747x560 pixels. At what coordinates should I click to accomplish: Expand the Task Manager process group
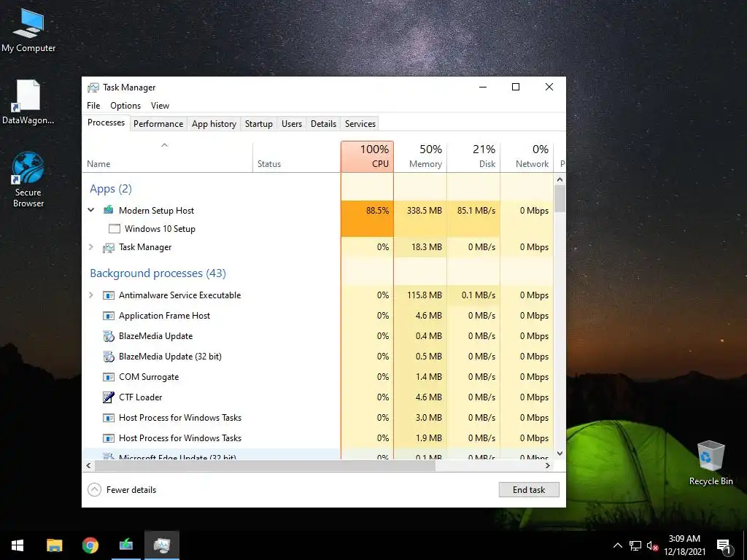91,247
